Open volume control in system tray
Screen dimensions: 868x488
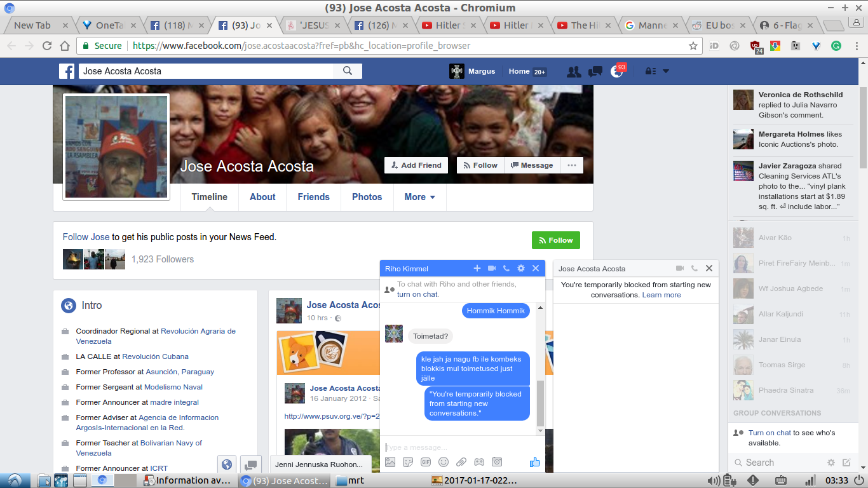[714, 480]
